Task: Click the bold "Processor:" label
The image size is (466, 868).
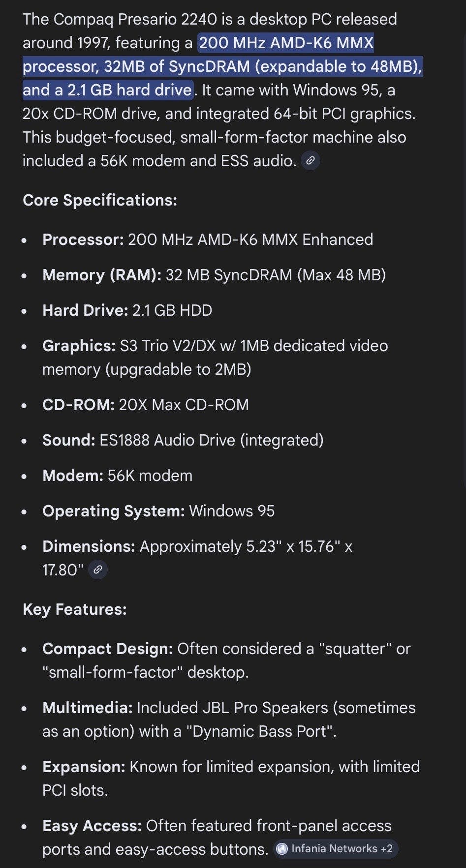Action: [x=83, y=239]
